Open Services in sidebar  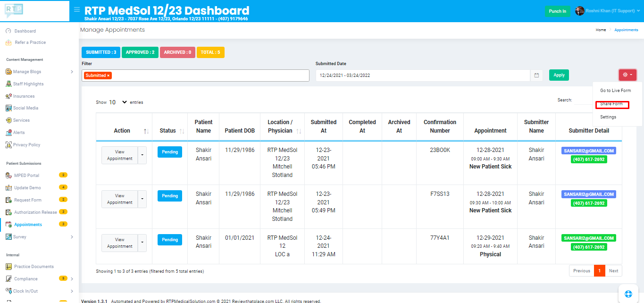coord(21,120)
